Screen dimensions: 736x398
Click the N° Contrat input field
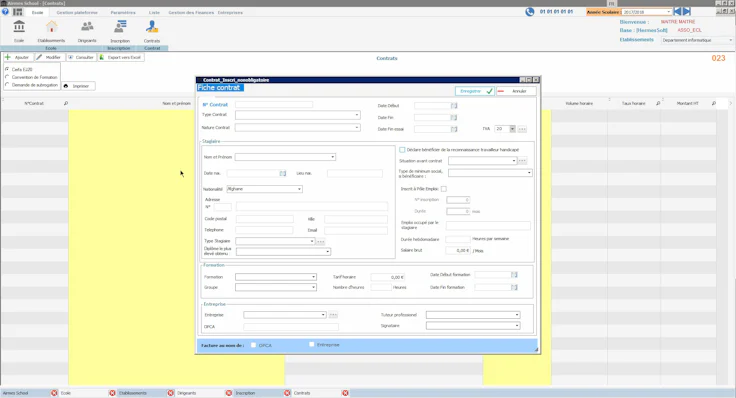[x=274, y=105]
